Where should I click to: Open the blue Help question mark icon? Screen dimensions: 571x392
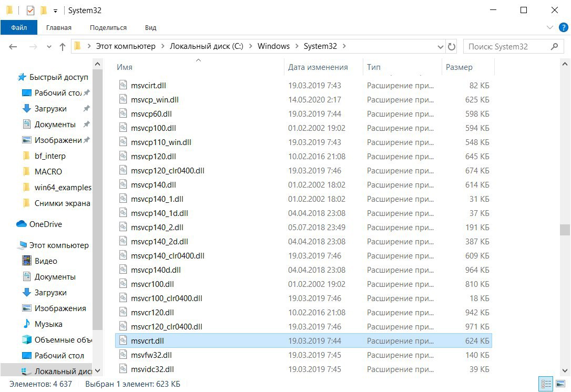click(563, 28)
